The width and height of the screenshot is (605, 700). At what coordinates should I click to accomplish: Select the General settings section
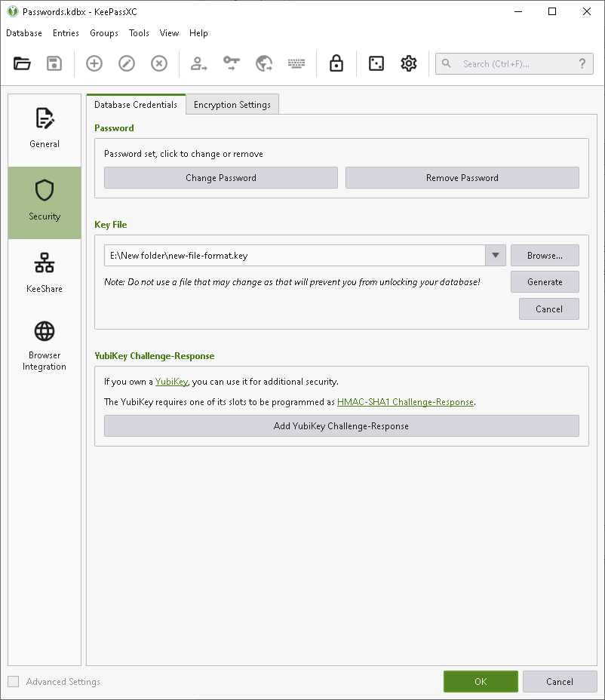(x=45, y=130)
